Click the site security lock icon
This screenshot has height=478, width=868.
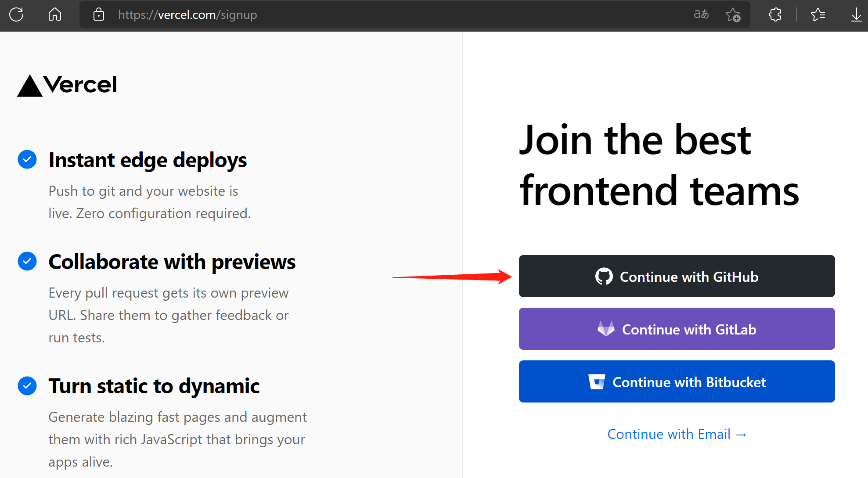point(99,14)
